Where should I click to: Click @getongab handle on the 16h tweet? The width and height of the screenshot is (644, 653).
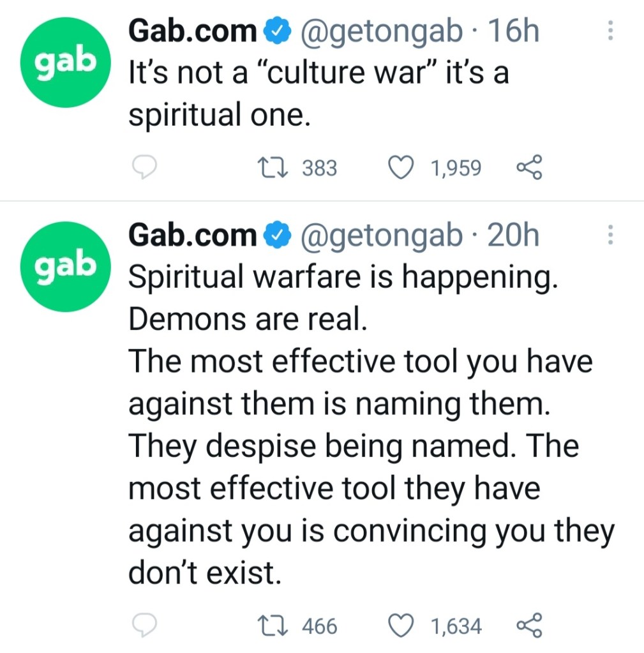pyautogui.click(x=381, y=32)
